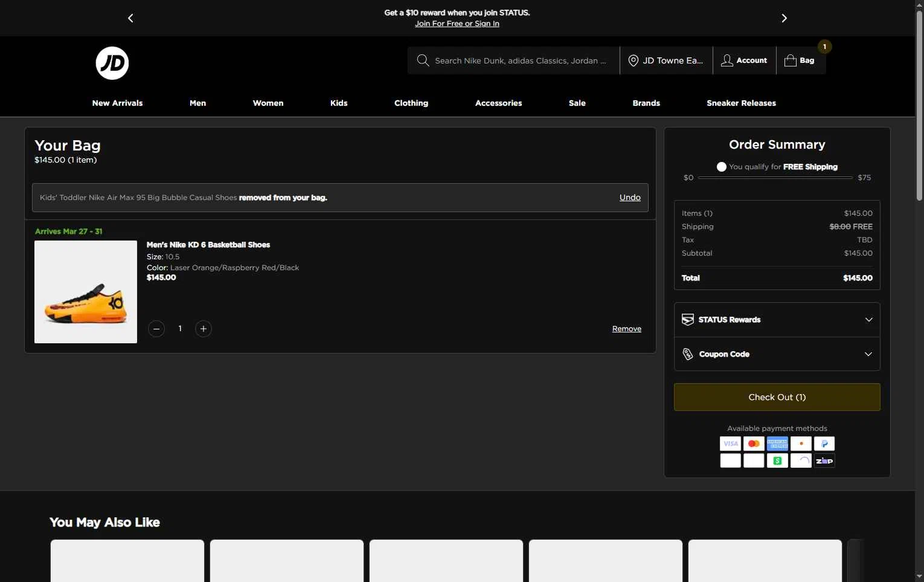Click the 'You May Also Like' heading
Viewport: 924px width, 582px height.
click(105, 522)
